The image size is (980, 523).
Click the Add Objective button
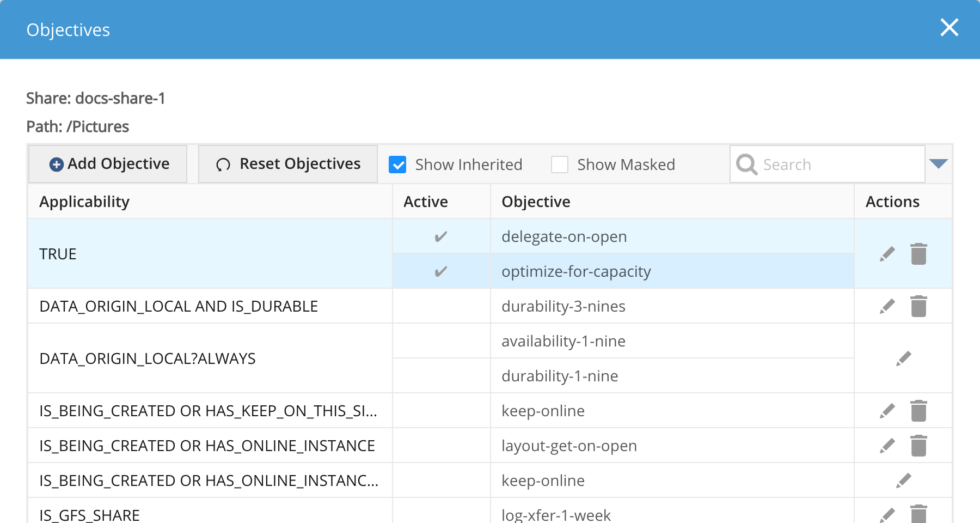[x=108, y=164]
